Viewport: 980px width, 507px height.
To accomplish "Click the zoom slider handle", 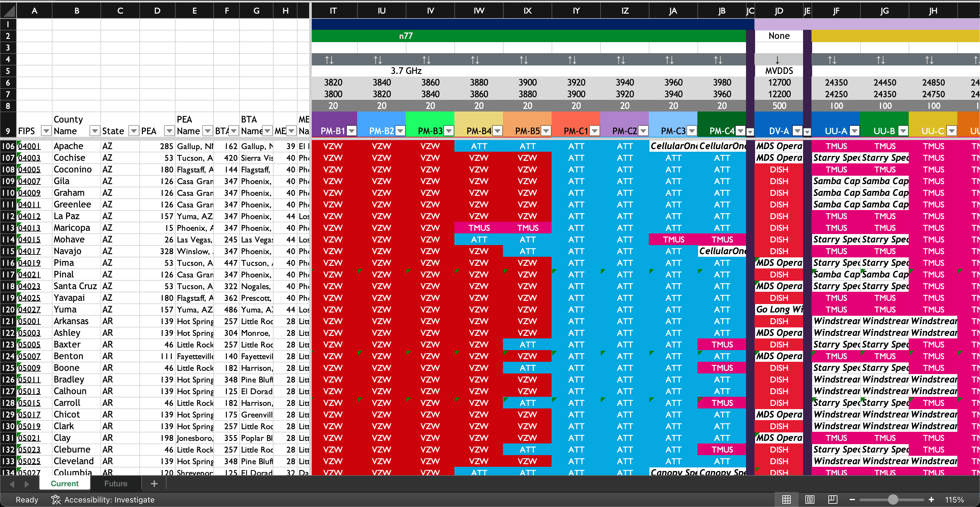I will (893, 500).
